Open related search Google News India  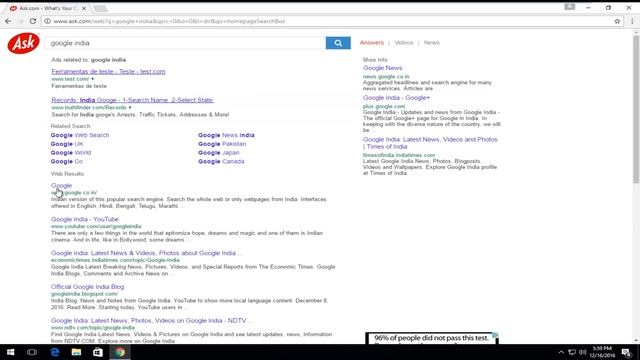pyautogui.click(x=226, y=135)
